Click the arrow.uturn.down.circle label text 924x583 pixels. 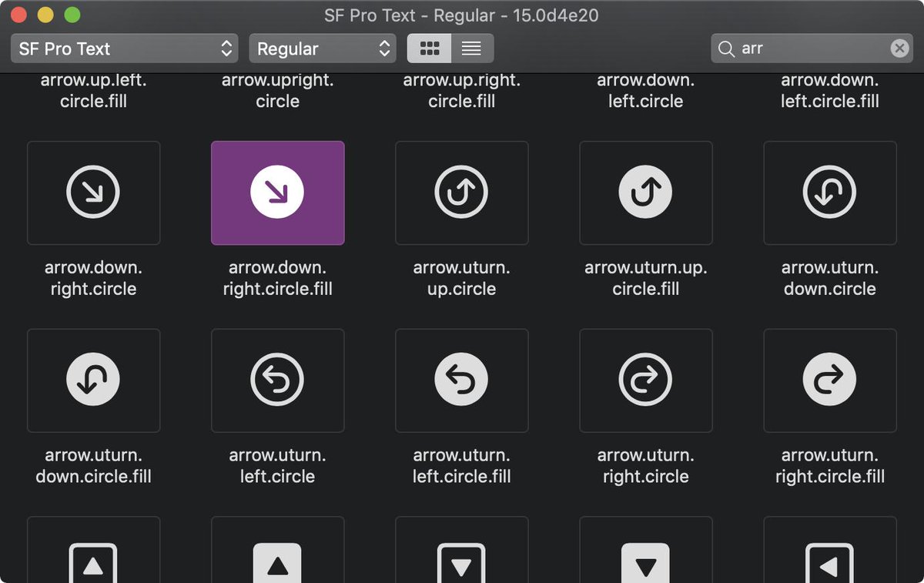tap(830, 279)
